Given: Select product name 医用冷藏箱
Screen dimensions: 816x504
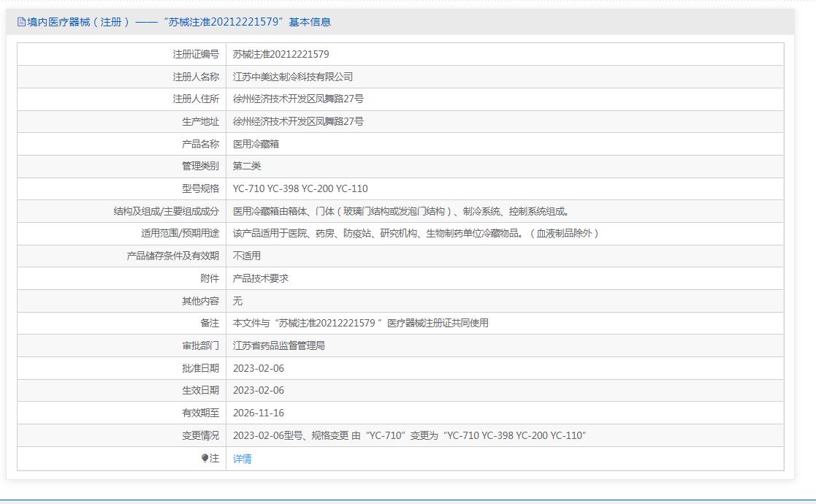Looking at the screenshot, I should (256, 144).
